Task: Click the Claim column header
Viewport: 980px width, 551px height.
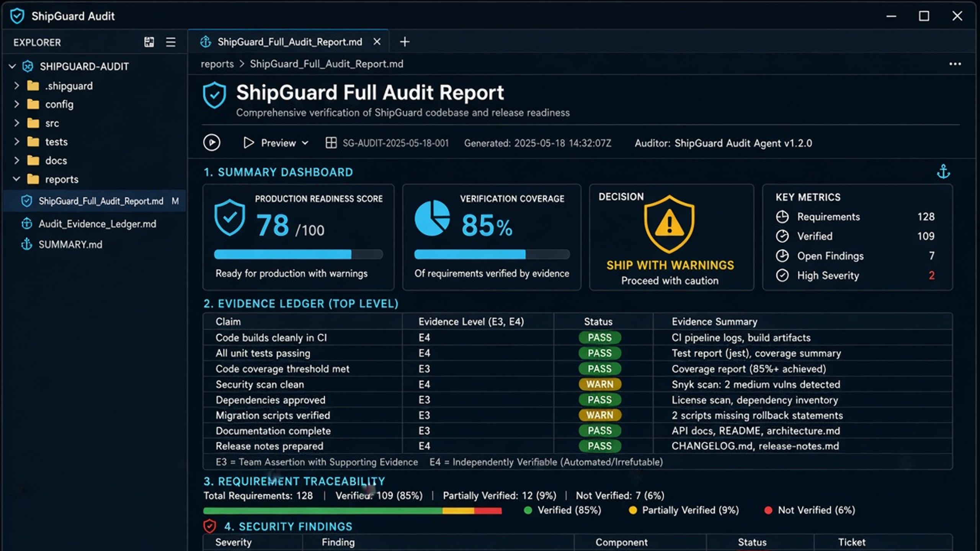Action: pos(228,321)
